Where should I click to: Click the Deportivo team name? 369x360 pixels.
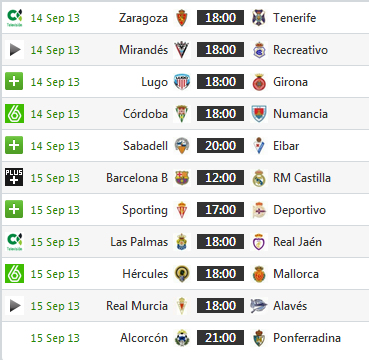point(299,210)
